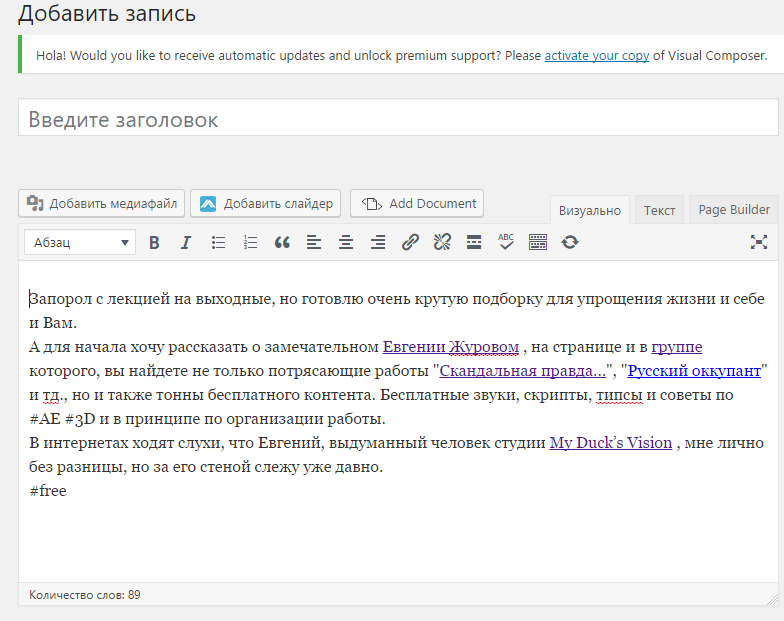Center align the text
Screen dimensions: 784x621
tap(346, 242)
